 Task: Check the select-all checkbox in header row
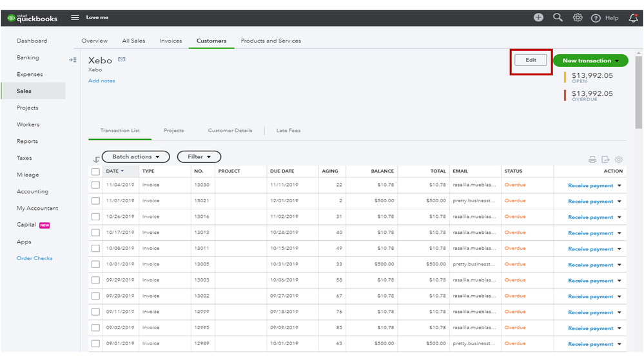point(95,171)
